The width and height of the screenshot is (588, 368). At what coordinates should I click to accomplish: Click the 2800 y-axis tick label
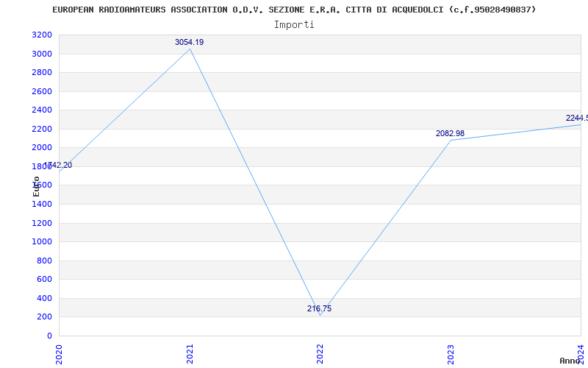[x=42, y=73]
